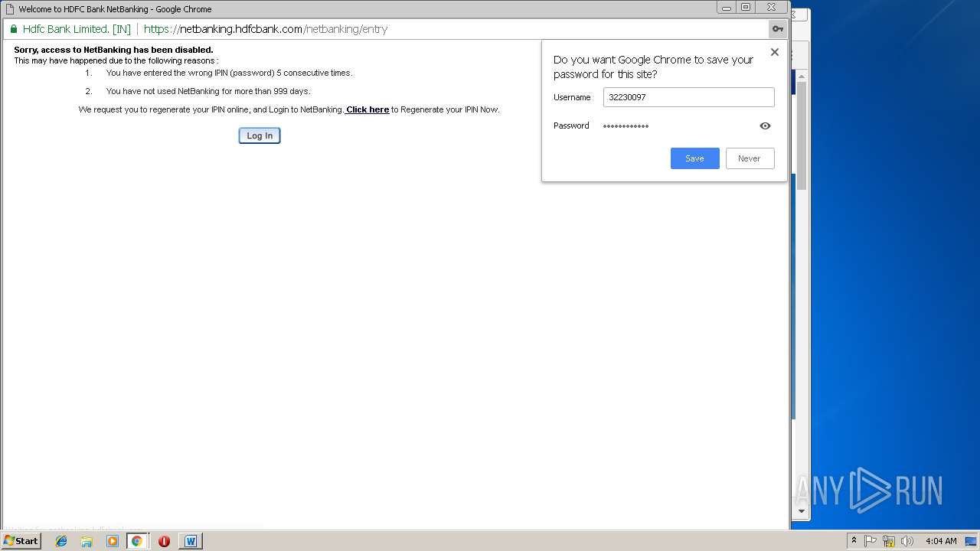The width and height of the screenshot is (980, 551).
Task: Open Internet Explorer from taskbar
Action: click(x=61, y=541)
